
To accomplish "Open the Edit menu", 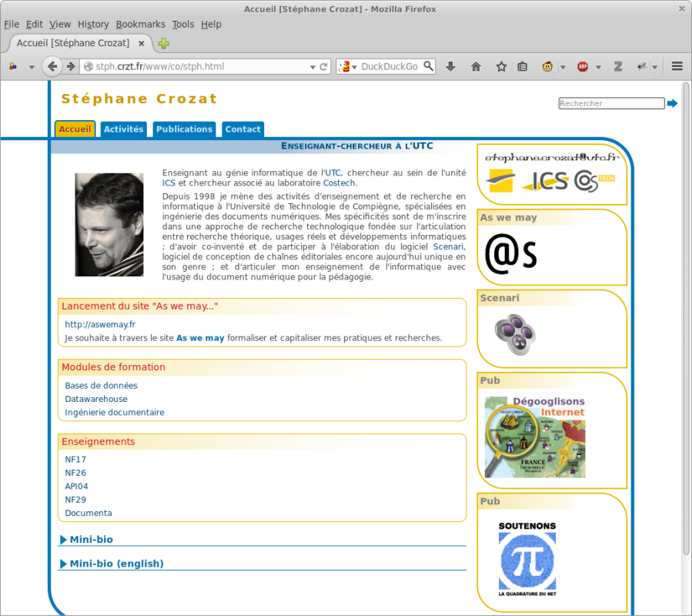I will pyautogui.click(x=35, y=25).
